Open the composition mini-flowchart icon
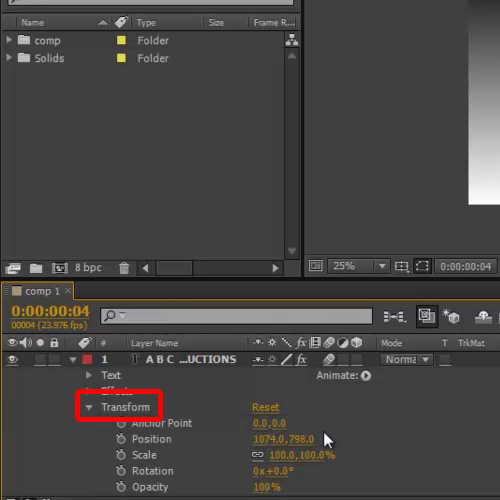500x500 pixels. point(395,316)
